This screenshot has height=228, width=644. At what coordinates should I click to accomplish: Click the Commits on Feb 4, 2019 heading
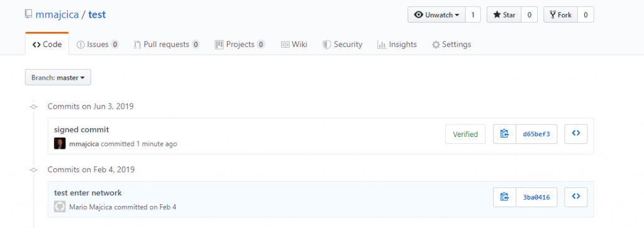point(91,170)
